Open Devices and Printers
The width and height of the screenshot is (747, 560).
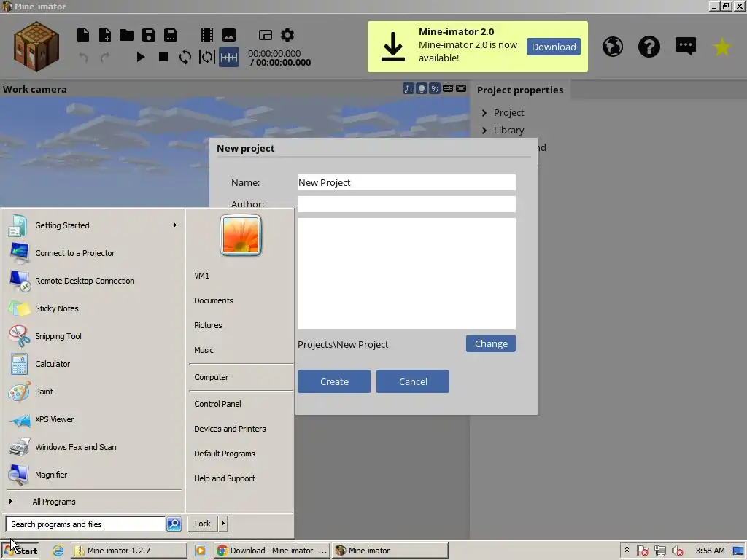(230, 429)
